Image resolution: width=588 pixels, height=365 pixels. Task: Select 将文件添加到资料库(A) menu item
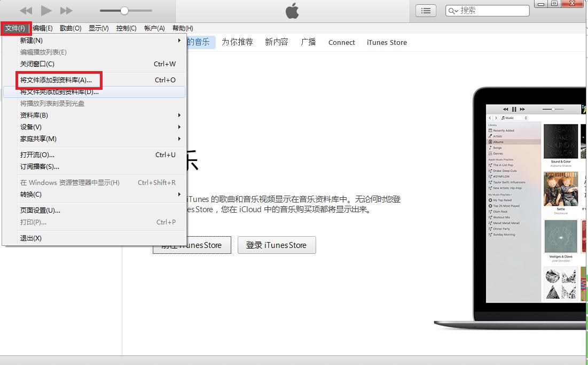56,80
